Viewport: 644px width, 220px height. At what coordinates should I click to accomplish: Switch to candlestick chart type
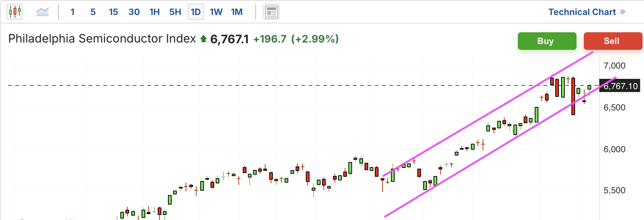click(15, 12)
